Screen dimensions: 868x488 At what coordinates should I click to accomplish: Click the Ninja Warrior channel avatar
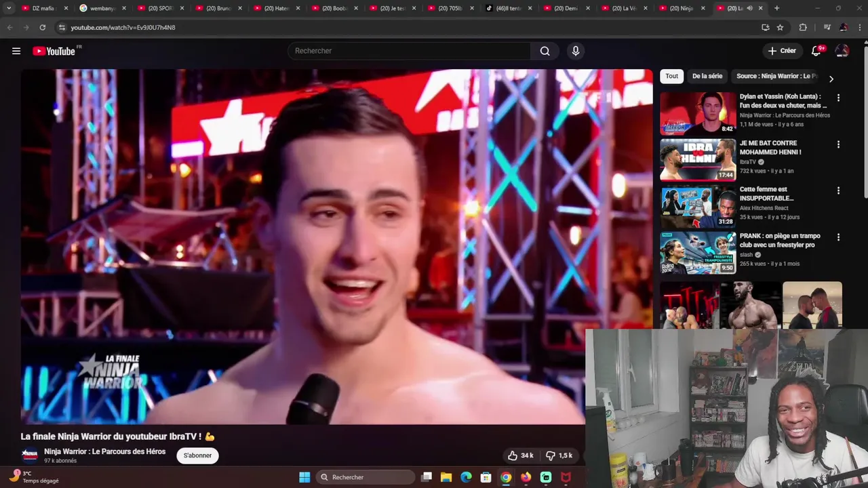click(30, 455)
